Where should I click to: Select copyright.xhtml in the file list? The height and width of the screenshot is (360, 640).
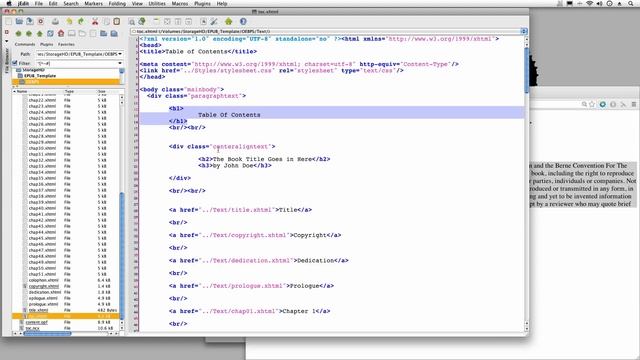[x=44, y=286]
